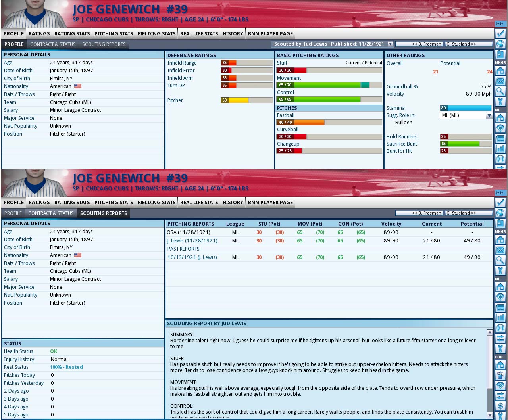Open the CHN transactions arrows icon

tap(500, 395)
